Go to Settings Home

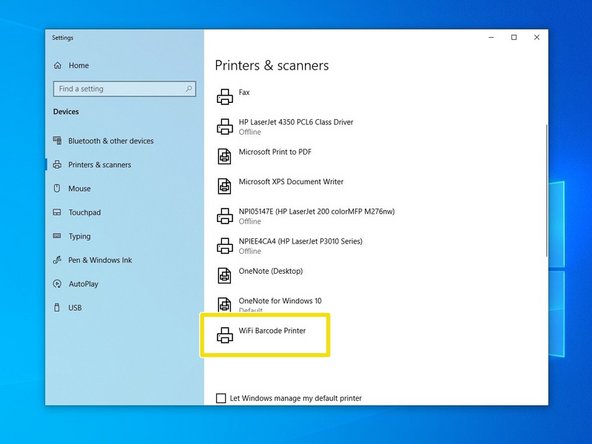pos(79,65)
